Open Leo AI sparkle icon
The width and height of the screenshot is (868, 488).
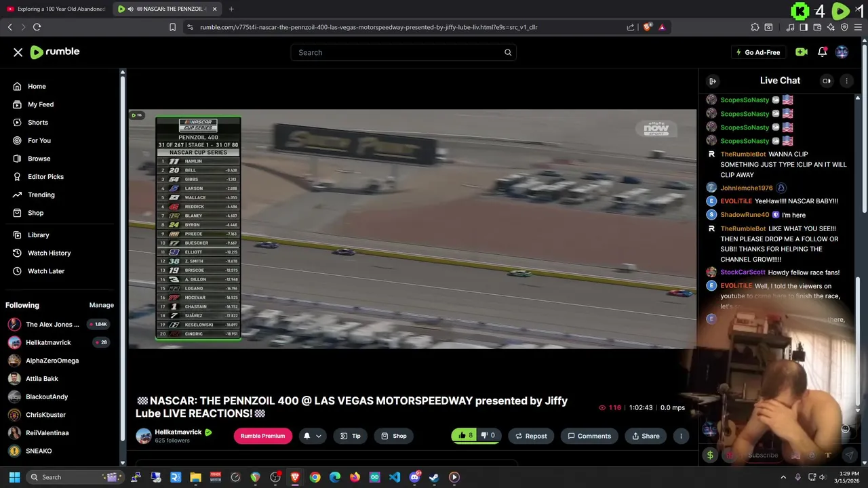pos(831,27)
